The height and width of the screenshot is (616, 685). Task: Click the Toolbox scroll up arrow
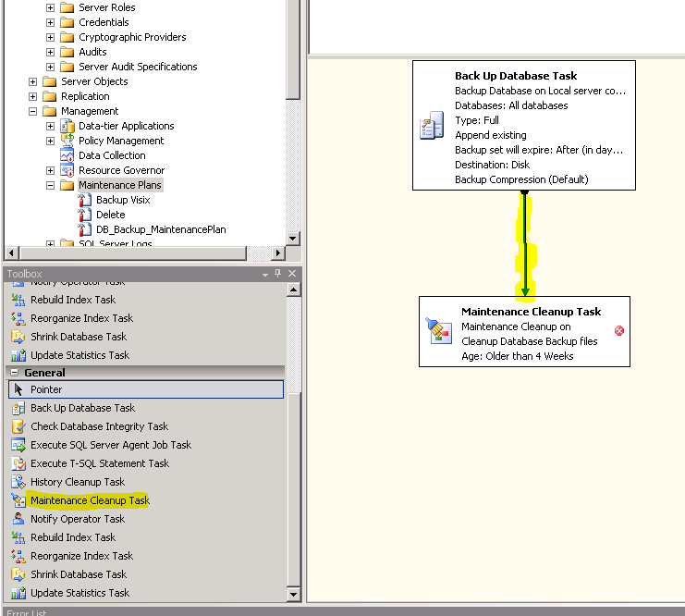click(294, 290)
